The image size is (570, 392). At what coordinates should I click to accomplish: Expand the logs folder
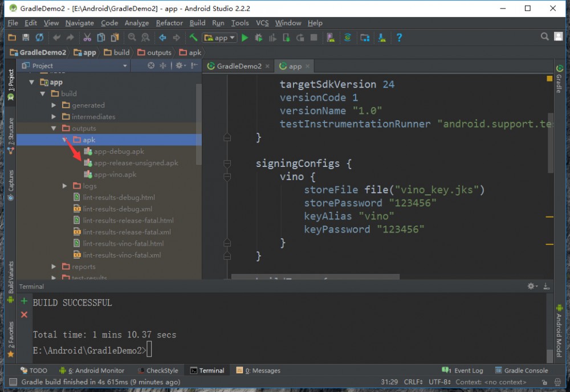pyautogui.click(x=64, y=186)
